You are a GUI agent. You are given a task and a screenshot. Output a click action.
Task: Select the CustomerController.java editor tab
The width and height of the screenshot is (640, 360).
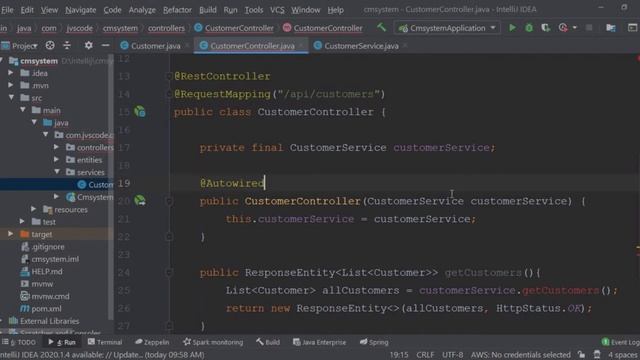252,46
